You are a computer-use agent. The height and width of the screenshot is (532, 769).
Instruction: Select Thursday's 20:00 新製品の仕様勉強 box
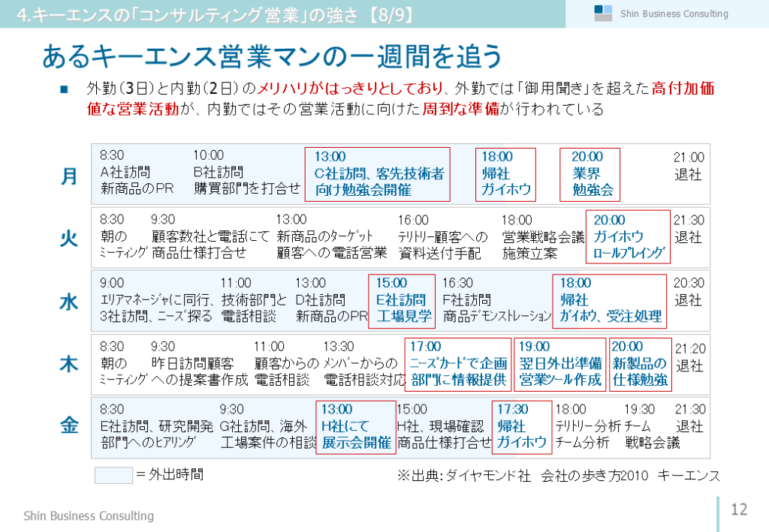pyautogui.click(x=640, y=364)
